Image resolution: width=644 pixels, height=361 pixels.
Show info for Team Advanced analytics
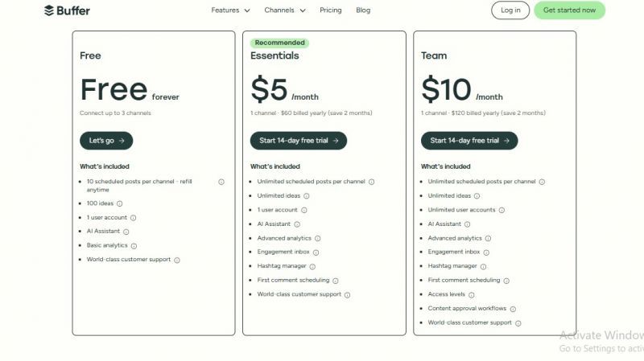click(x=488, y=238)
